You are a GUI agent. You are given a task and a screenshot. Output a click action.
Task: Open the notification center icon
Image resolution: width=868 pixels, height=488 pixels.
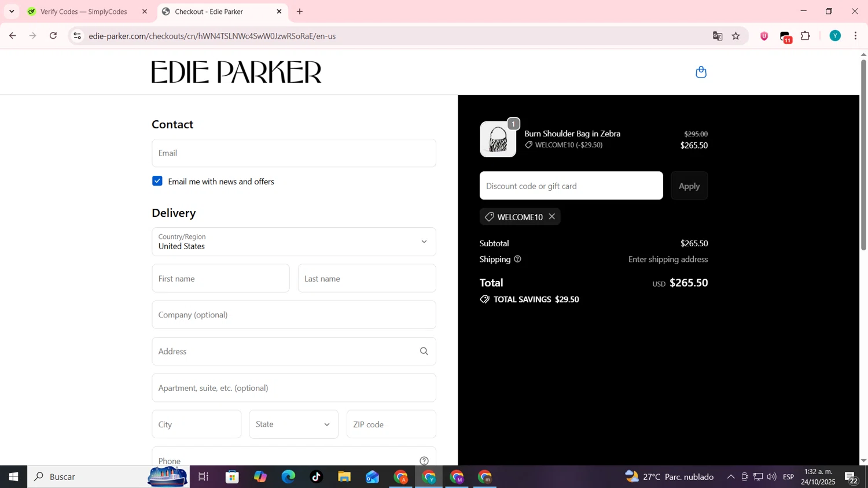[x=852, y=478]
